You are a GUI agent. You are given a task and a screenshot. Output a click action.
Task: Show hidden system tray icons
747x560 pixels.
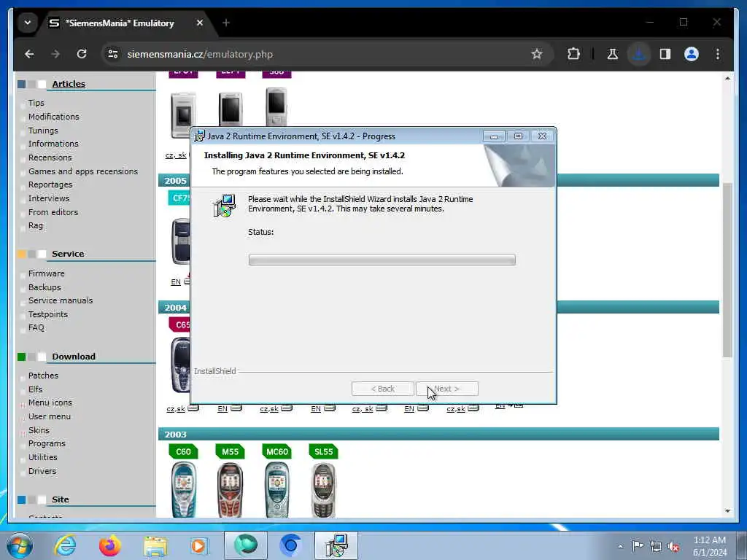pyautogui.click(x=620, y=546)
